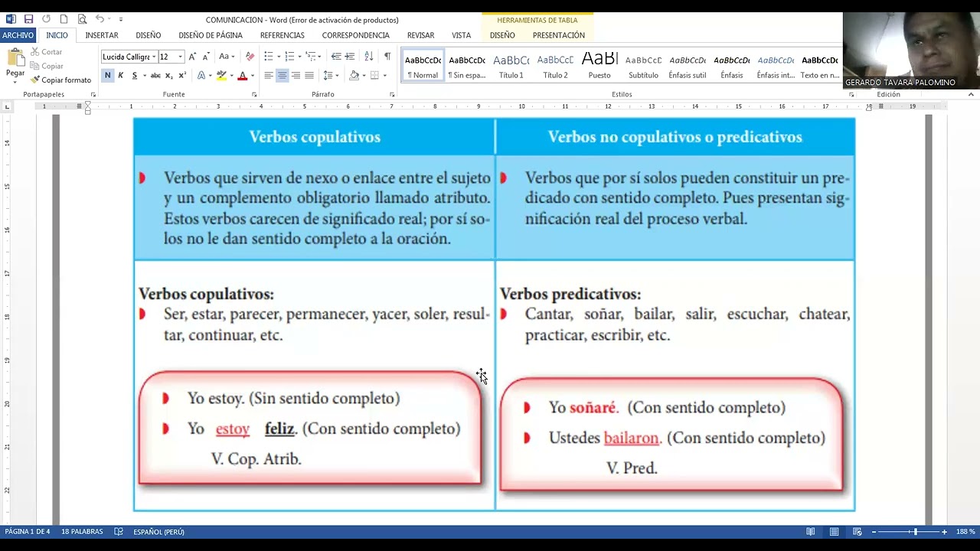Center-align the text
The image size is (980, 551).
coord(282,76)
